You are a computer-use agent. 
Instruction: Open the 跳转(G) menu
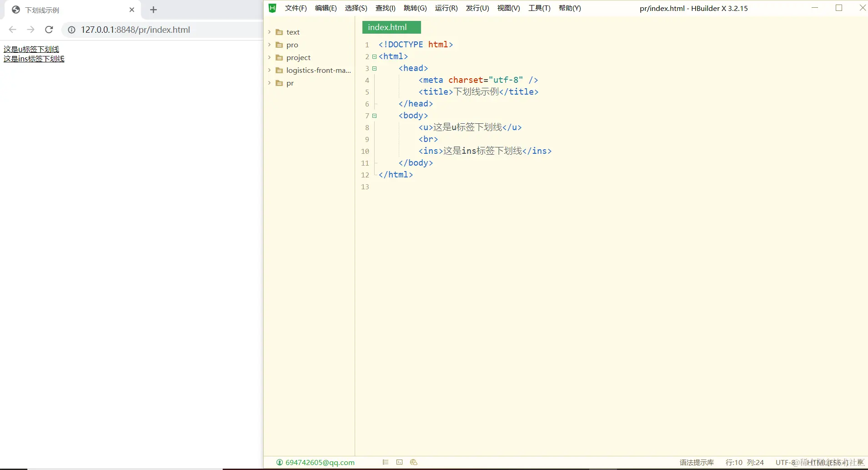(415, 8)
